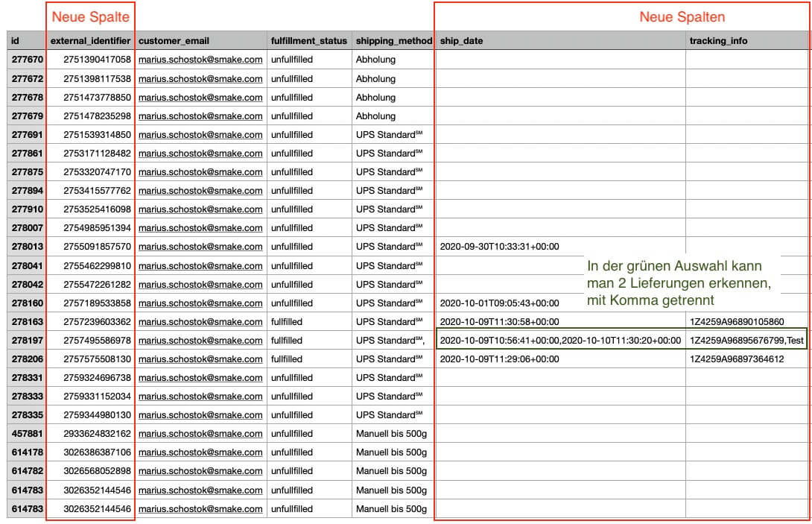Image resolution: width=812 pixels, height=524 pixels.
Task: Open email link in row 277861
Action: 200,154
